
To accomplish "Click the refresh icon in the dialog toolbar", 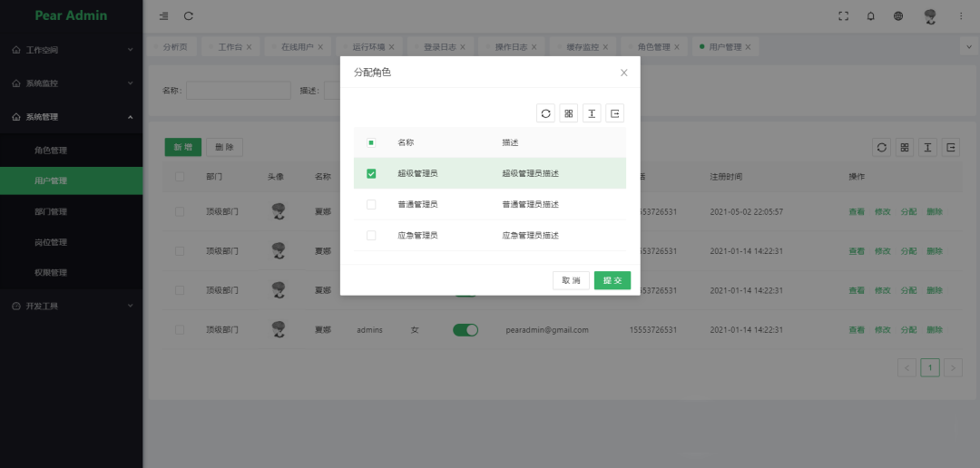I will pyautogui.click(x=545, y=113).
